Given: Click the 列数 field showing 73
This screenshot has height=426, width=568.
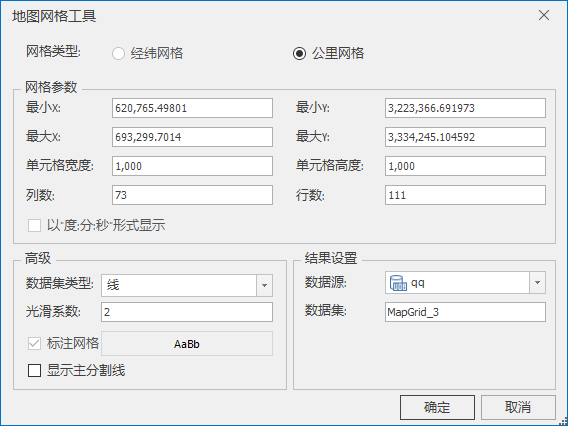Looking at the screenshot, I should (x=192, y=195).
